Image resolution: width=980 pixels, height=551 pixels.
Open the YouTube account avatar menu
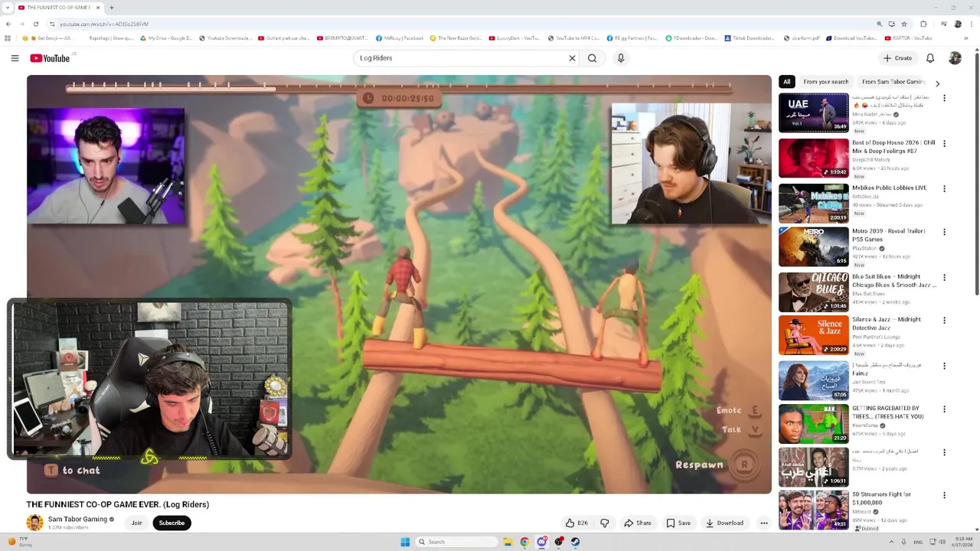coord(955,58)
